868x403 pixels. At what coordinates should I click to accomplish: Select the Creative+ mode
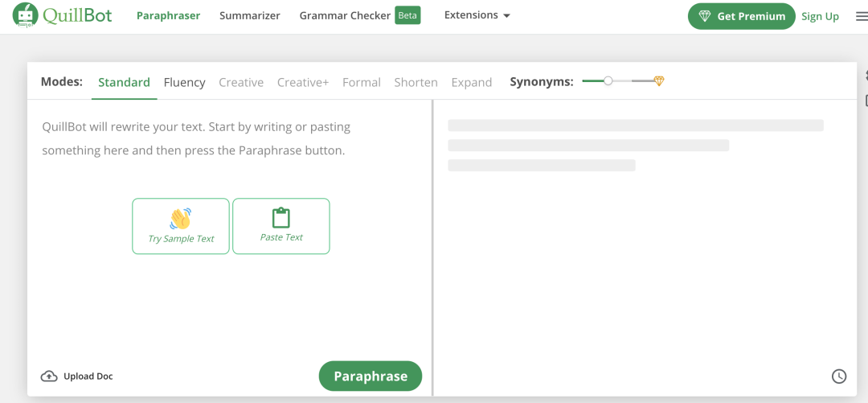[x=303, y=83]
